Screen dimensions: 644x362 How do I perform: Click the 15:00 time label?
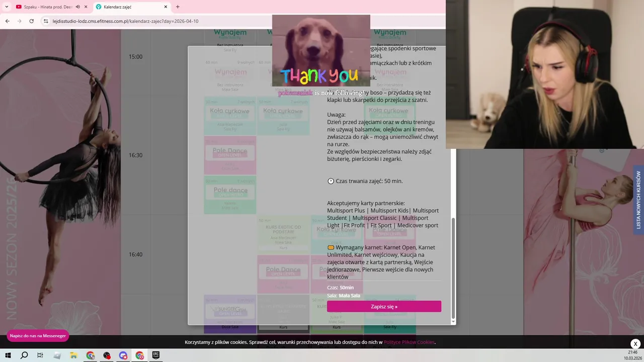(135, 57)
